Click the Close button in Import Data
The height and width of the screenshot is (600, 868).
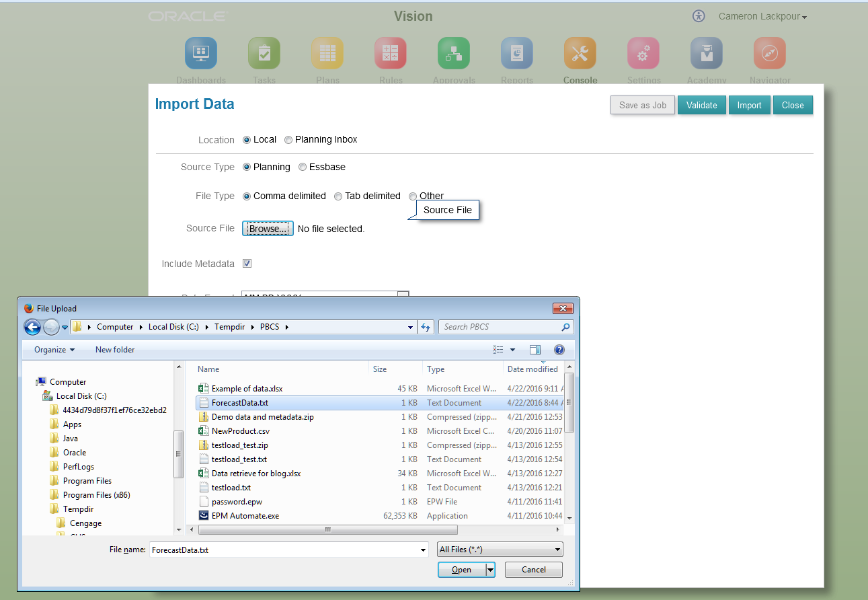tap(793, 105)
